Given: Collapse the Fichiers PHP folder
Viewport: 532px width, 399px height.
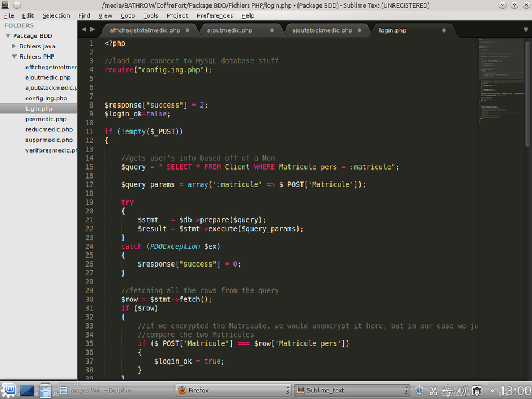Looking at the screenshot, I should 14,57.
